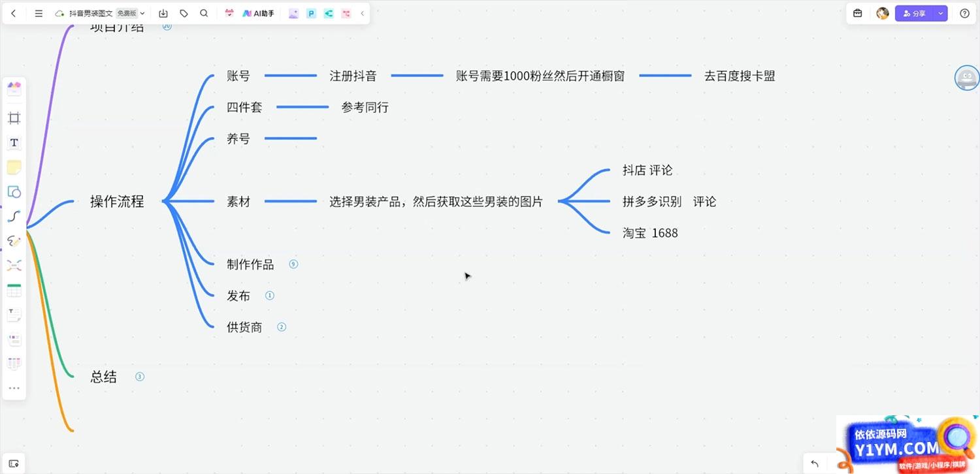Select the 参考同行 node

365,107
